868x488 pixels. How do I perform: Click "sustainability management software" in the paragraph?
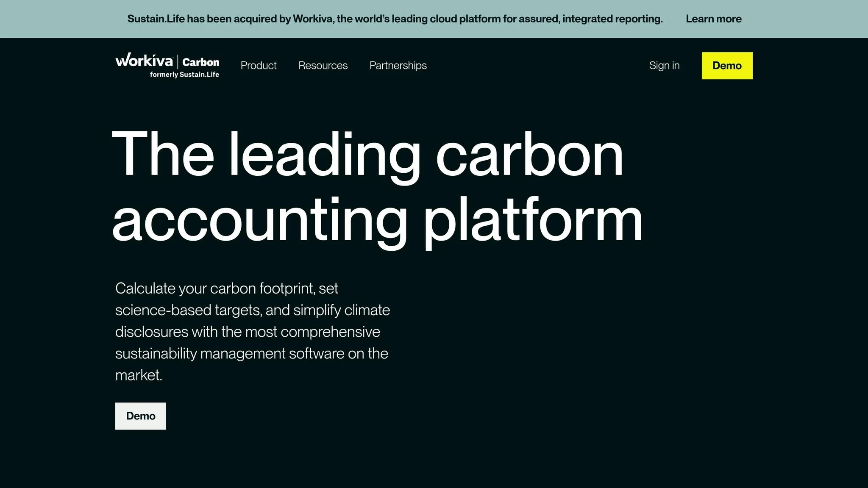coord(230,353)
